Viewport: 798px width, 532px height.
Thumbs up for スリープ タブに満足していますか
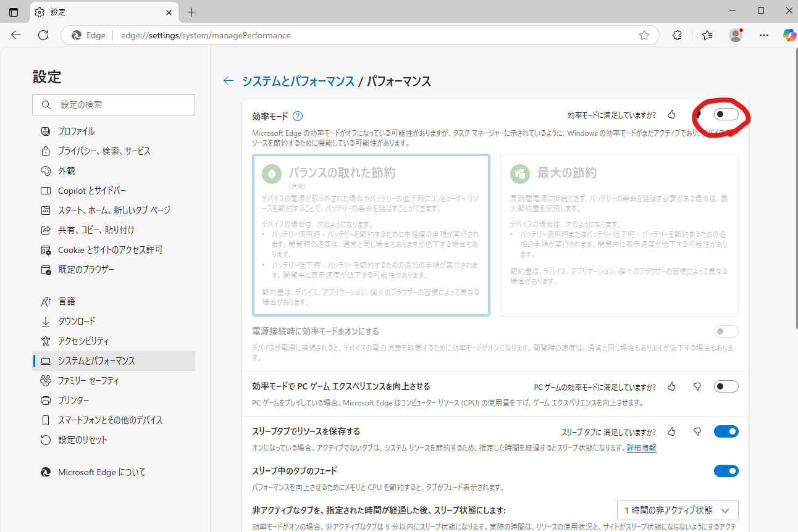click(x=671, y=431)
